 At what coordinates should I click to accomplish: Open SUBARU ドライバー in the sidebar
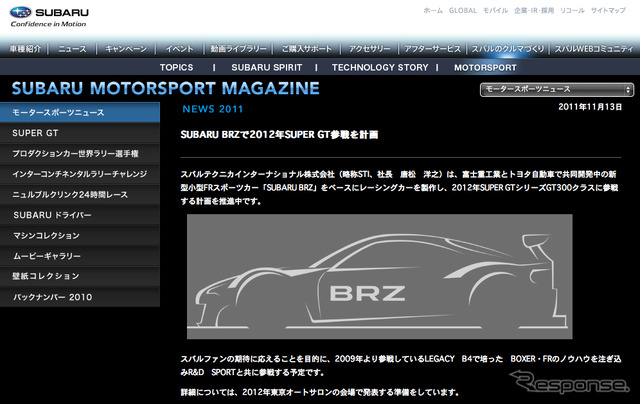[80, 215]
